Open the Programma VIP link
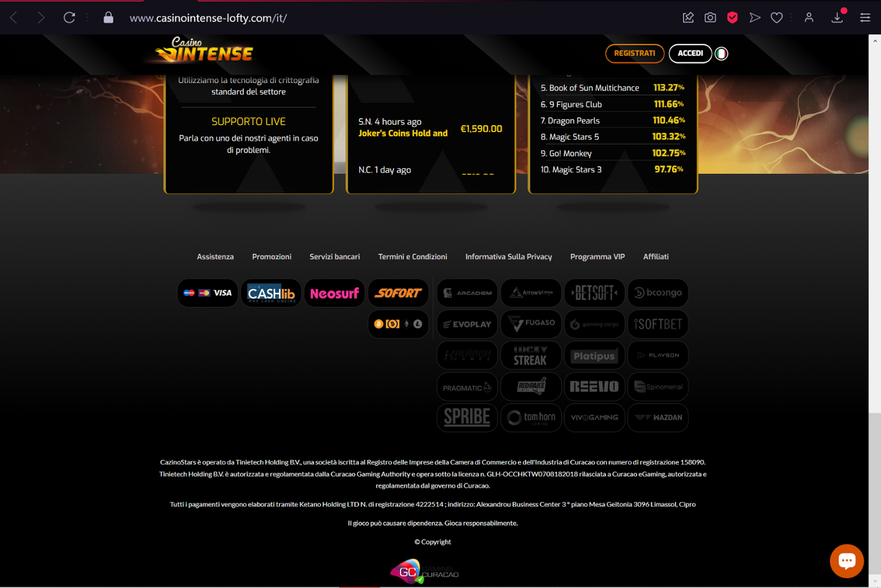This screenshot has height=588, width=881. tap(597, 257)
